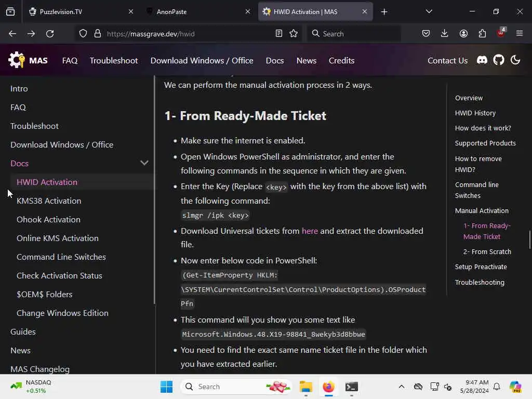Image resolution: width=532 pixels, height=399 pixels.
Task: Open Check Activation Status sidebar page
Action: [x=59, y=275]
